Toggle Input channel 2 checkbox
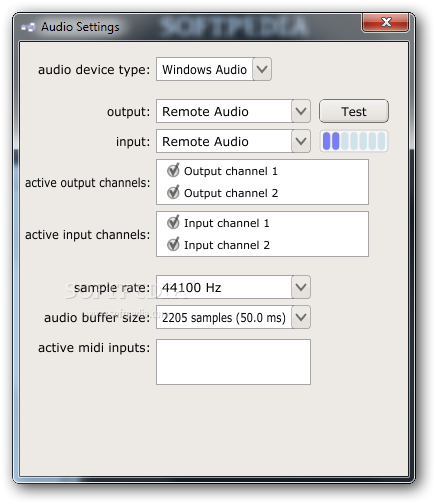This screenshot has width=436, height=504. pos(173,245)
